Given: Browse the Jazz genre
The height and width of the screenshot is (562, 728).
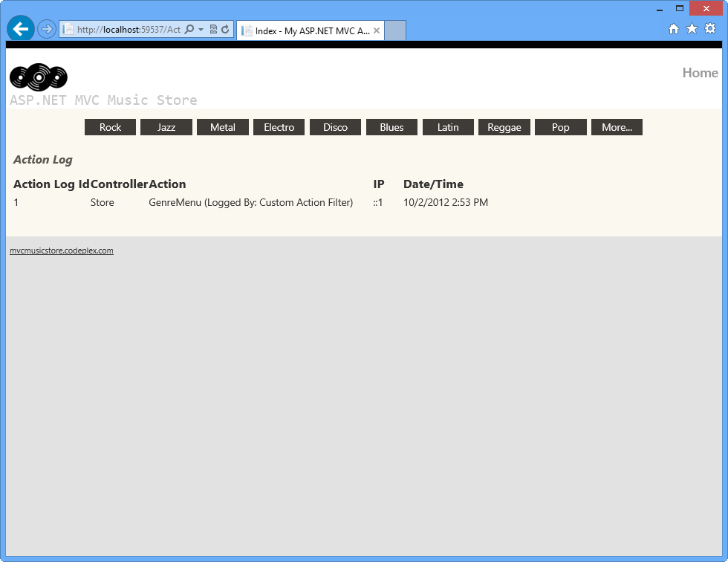Looking at the screenshot, I should pyautogui.click(x=166, y=127).
